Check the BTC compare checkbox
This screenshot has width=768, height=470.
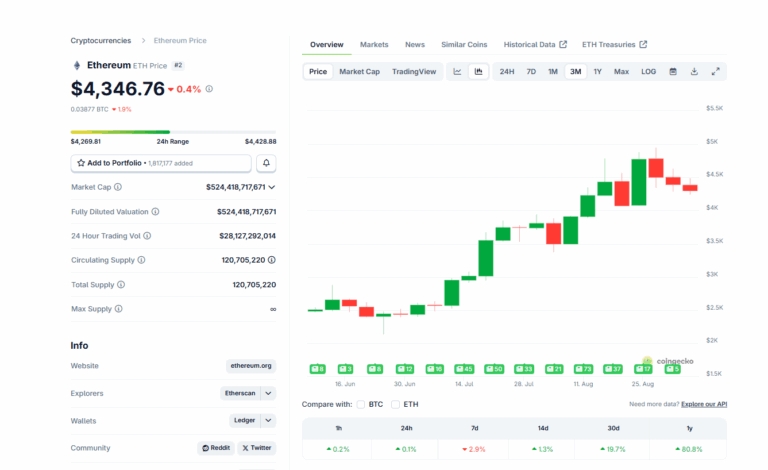point(361,404)
